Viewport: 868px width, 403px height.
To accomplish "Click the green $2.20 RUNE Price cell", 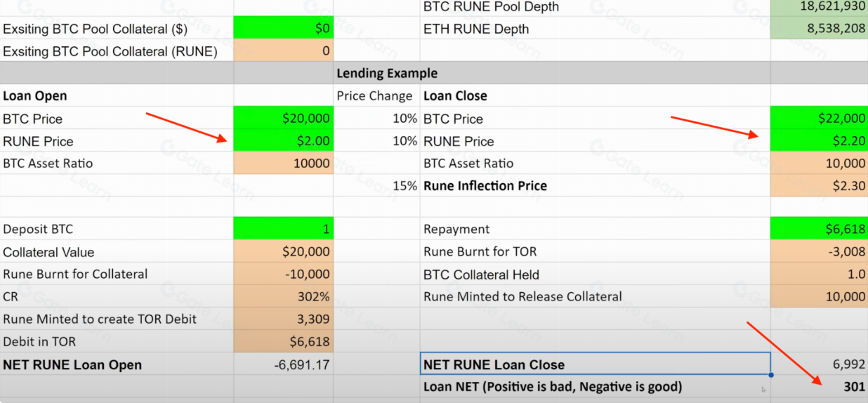I will 819,141.
